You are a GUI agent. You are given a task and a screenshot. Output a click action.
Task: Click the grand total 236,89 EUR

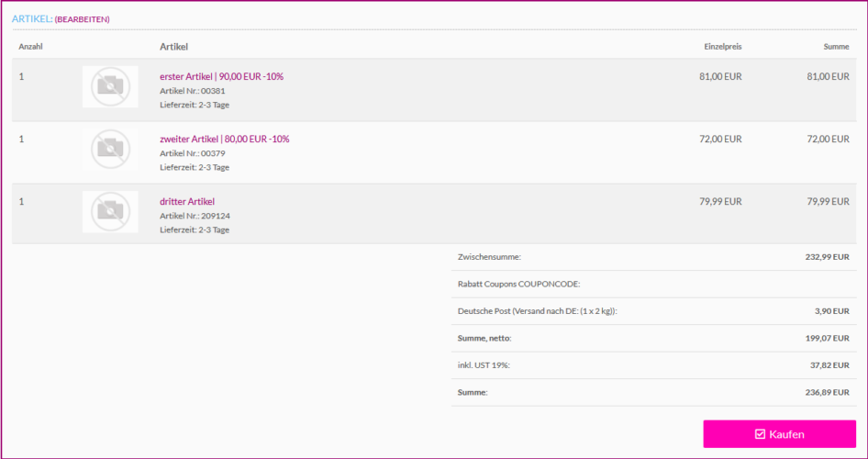click(827, 393)
